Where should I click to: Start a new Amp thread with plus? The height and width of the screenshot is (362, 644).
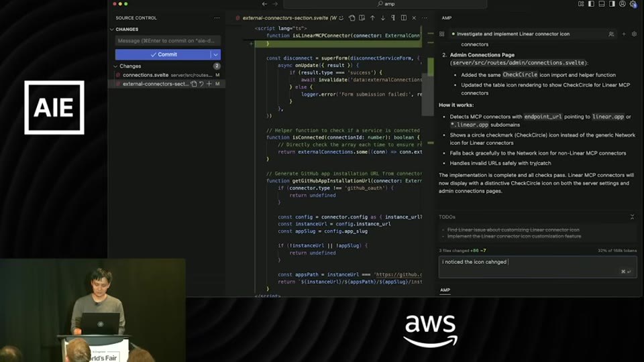pos(624,34)
